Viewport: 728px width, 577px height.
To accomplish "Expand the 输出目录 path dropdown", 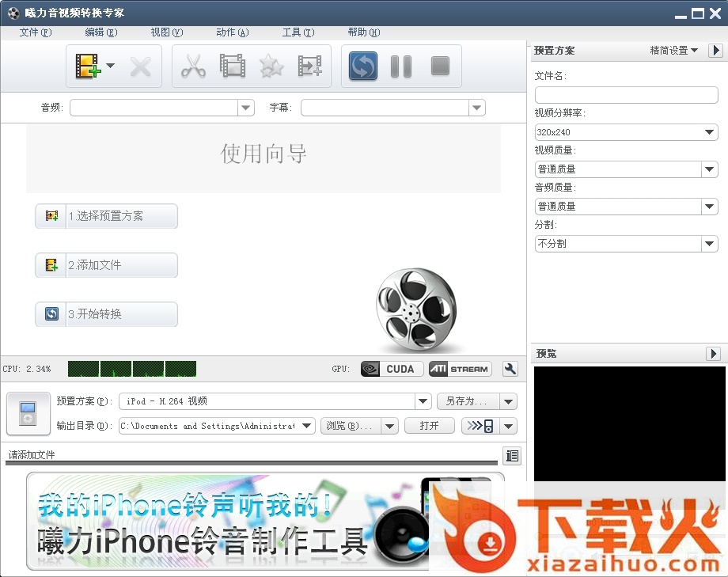I will (x=306, y=426).
